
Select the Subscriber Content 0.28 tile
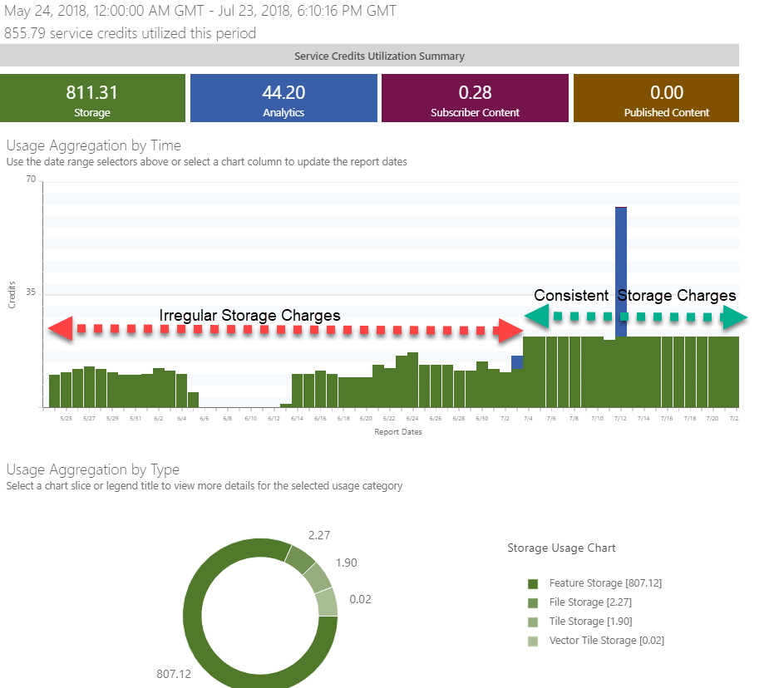[x=475, y=98]
